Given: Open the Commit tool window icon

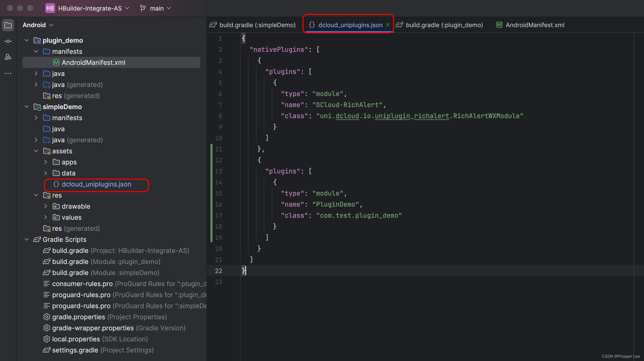Looking at the screenshot, I should (8, 41).
